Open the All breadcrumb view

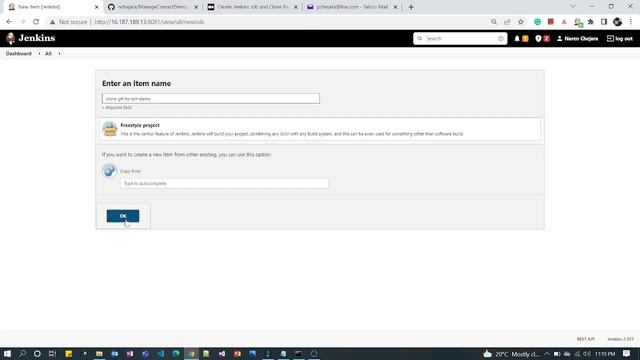(48, 53)
